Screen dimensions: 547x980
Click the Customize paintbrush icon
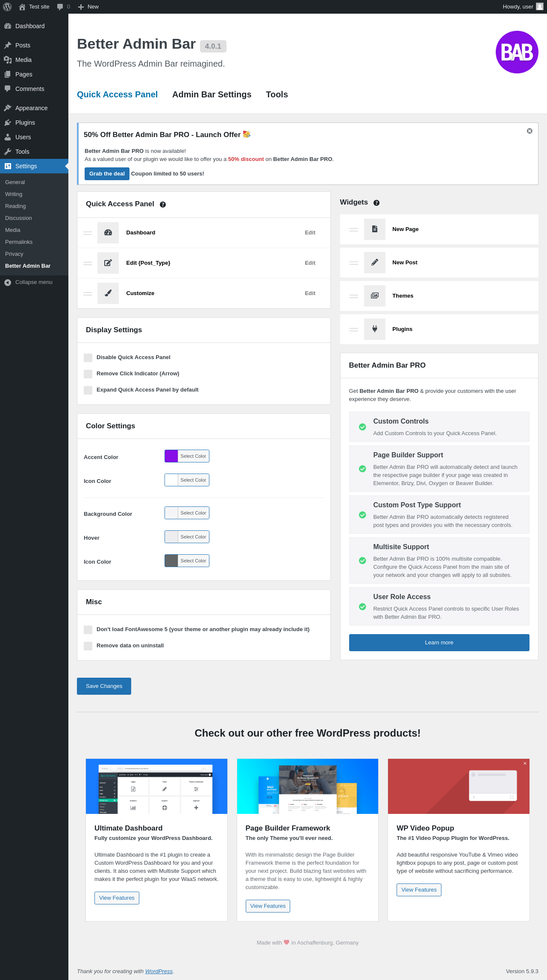tap(108, 293)
